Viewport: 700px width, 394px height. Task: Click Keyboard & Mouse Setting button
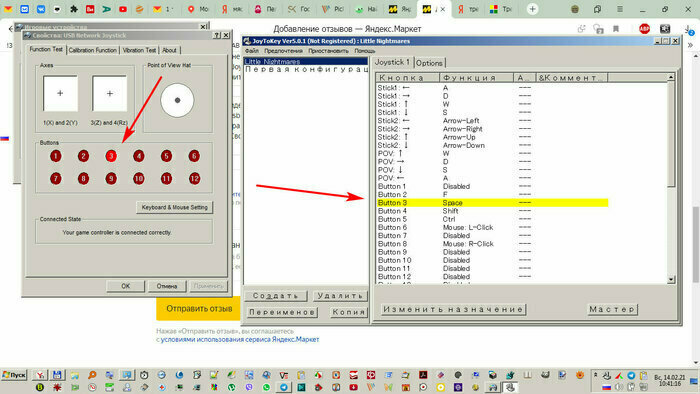coord(175,207)
